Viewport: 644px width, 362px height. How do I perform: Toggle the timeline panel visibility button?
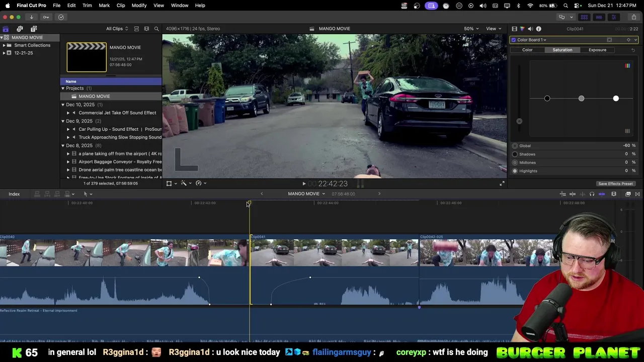click(x=599, y=17)
